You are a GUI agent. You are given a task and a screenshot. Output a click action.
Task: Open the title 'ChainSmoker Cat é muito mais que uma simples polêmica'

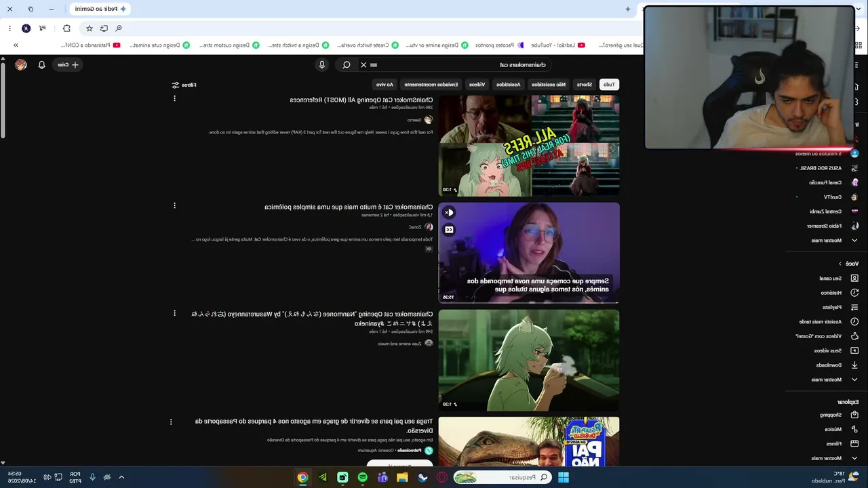click(x=349, y=207)
